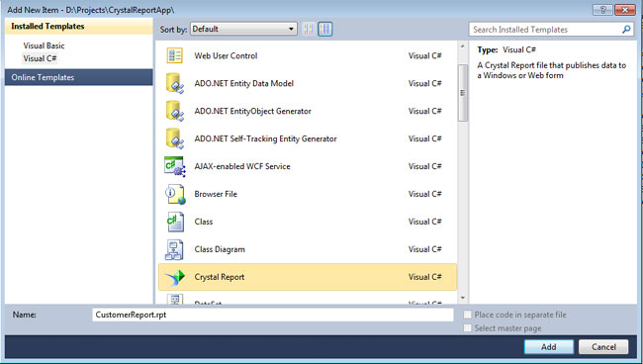The image size is (643, 364).
Task: Click the Add button
Action: coord(549,347)
